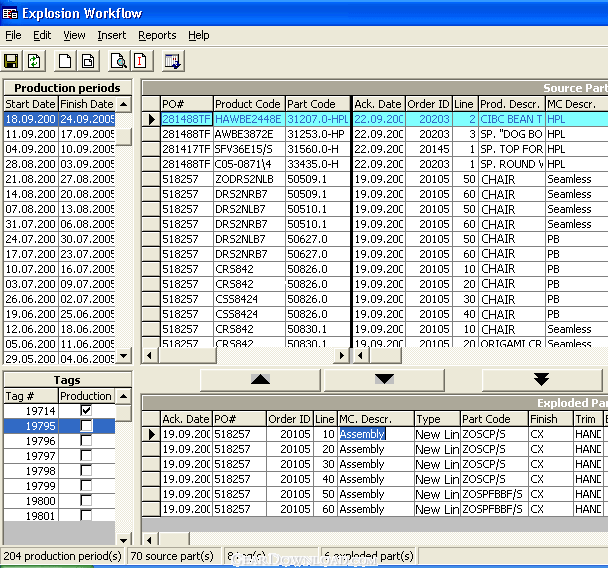This screenshot has width=608, height=568.
Task: Open the Help menu
Action: (x=199, y=35)
